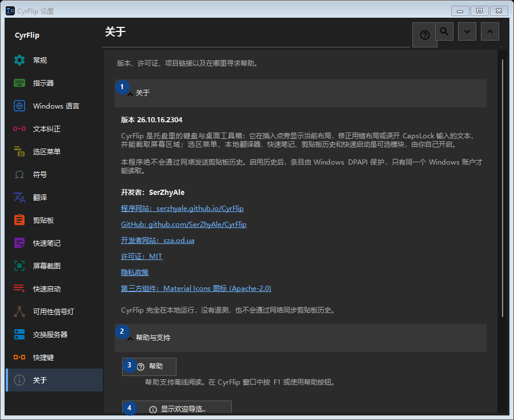Select the 符号 omega icon
This screenshot has width=514, height=420.
coord(19,174)
